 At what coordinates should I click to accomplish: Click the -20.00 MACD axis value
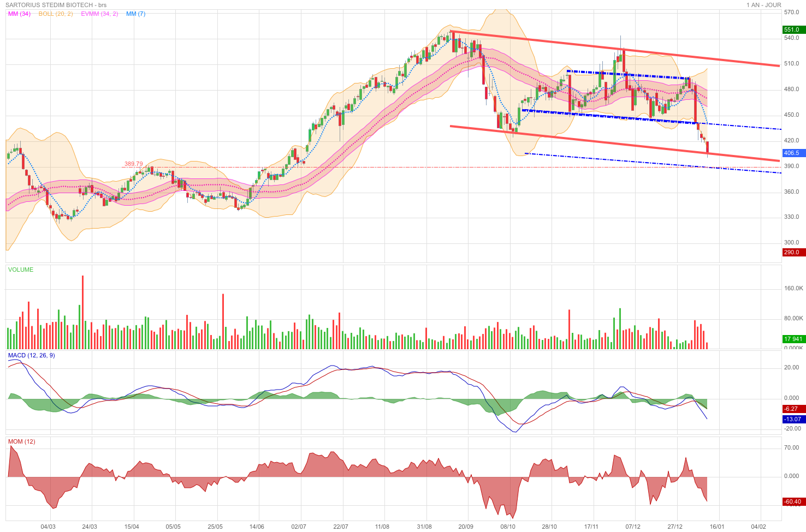pyautogui.click(x=793, y=428)
